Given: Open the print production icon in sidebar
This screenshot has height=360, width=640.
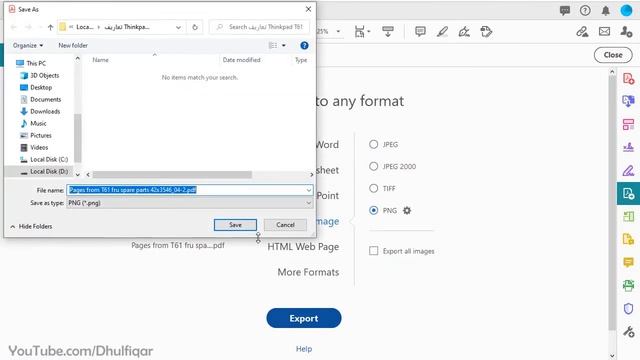Looking at the screenshot, I should coord(629,285).
